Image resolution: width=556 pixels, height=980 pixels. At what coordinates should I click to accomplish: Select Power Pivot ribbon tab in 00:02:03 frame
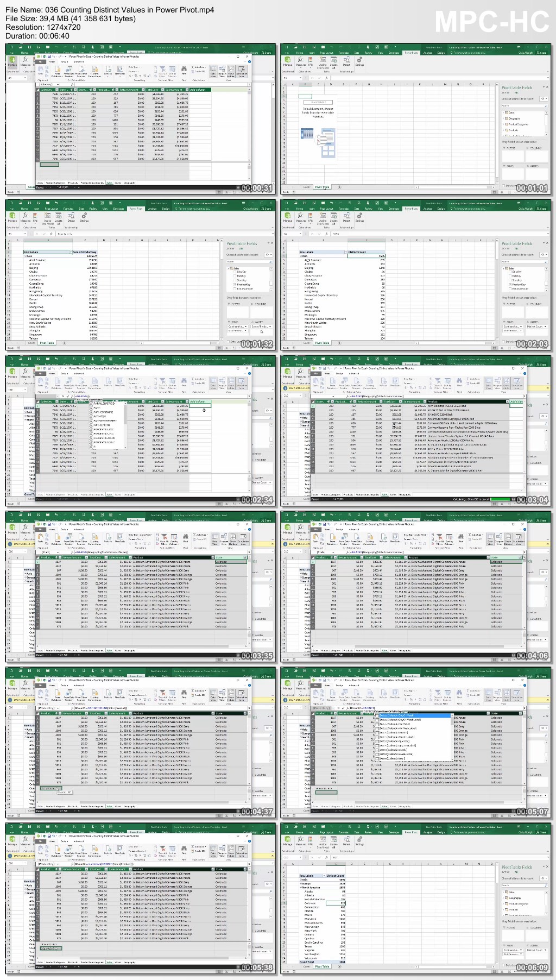pyautogui.click(x=411, y=209)
